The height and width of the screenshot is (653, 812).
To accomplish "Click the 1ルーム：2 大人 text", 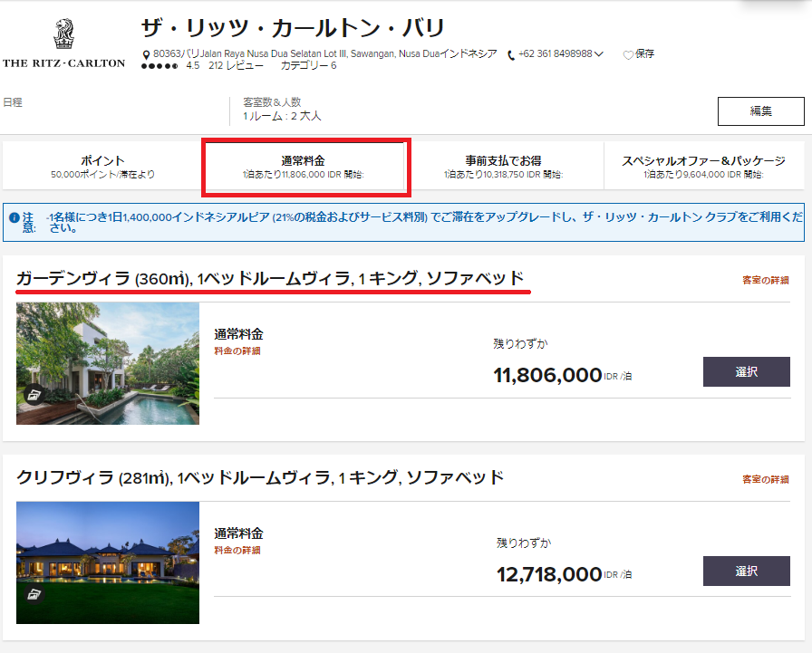I will tap(282, 116).
